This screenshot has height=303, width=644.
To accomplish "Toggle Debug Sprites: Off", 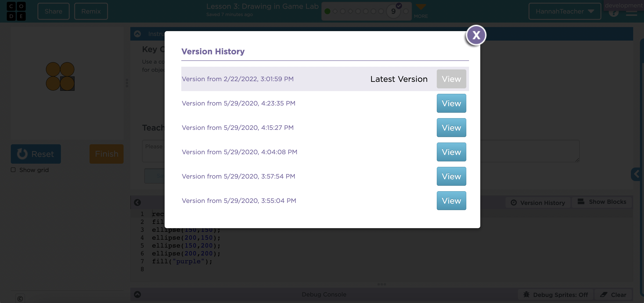I will (556, 295).
